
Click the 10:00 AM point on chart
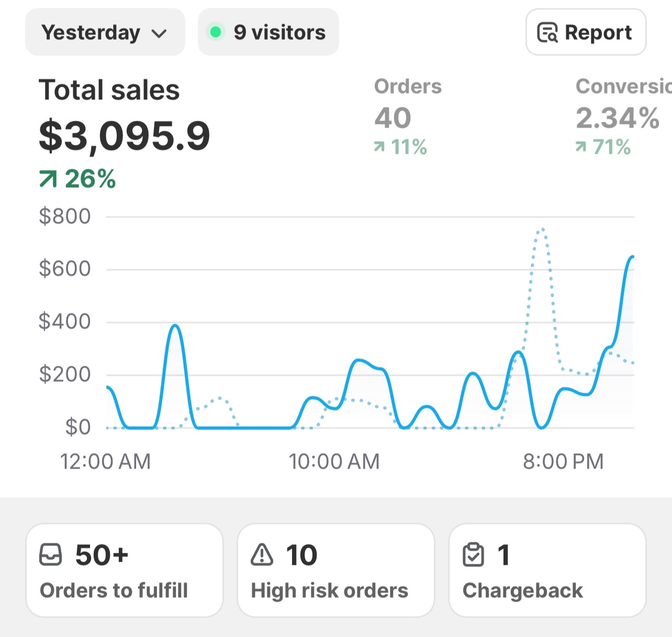coord(334,408)
